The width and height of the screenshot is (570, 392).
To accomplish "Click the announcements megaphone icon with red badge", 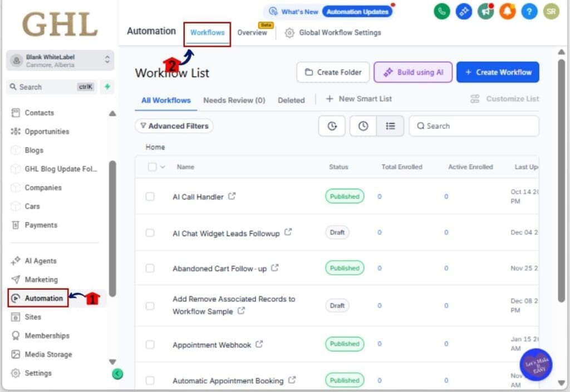I will tap(485, 11).
